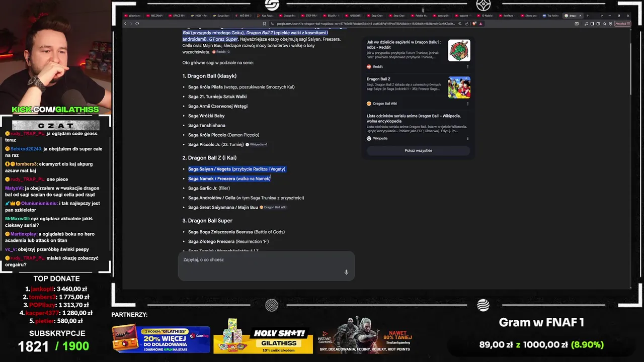Click the Instant Gaming partner banner
Screen dimensions: 644x362
[366, 336]
